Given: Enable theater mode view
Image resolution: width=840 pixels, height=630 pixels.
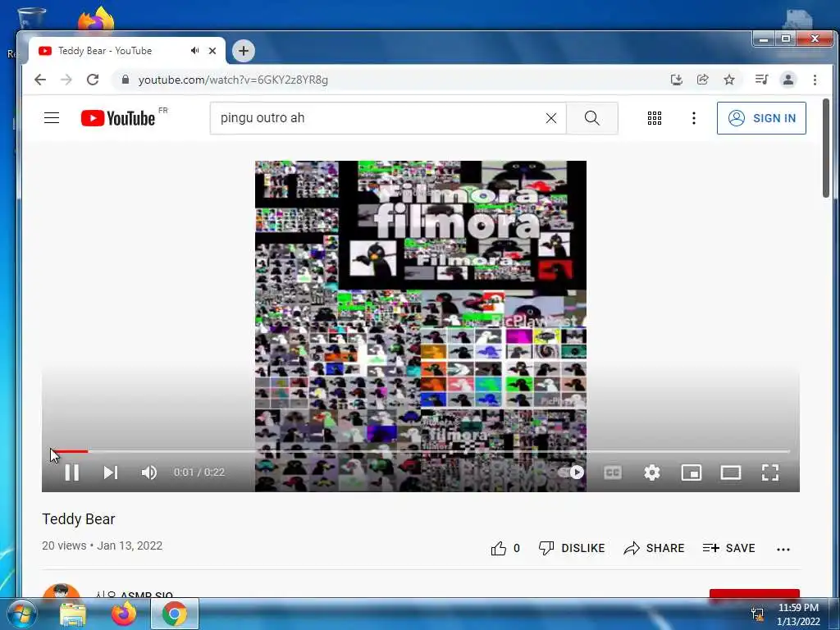Looking at the screenshot, I should coord(731,472).
